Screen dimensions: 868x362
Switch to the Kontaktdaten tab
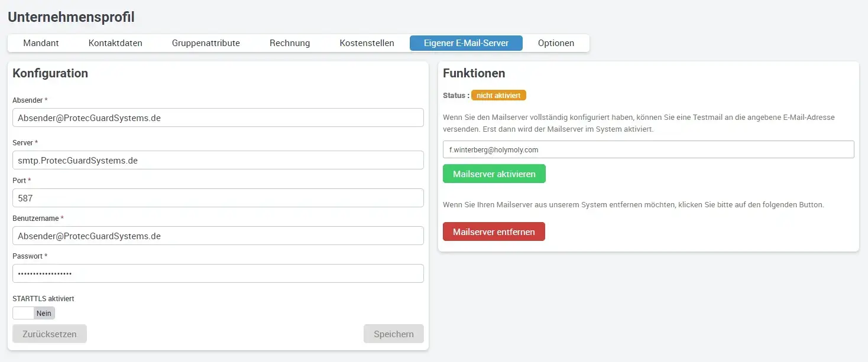tap(115, 43)
